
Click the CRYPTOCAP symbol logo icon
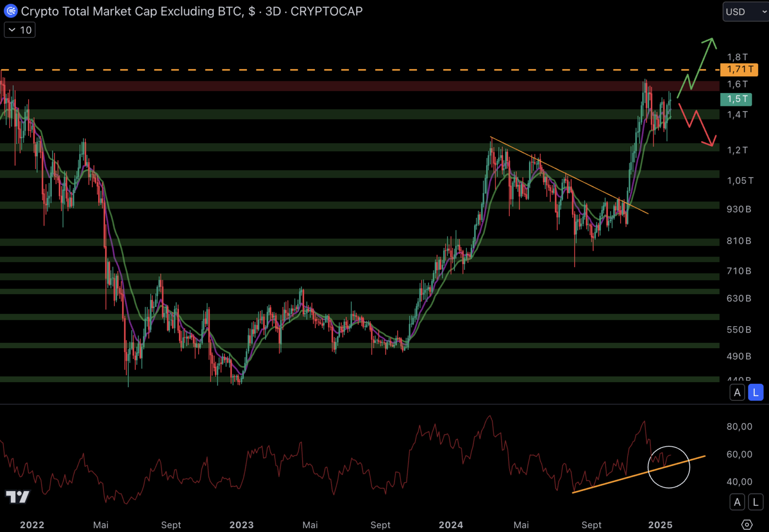[x=10, y=11]
